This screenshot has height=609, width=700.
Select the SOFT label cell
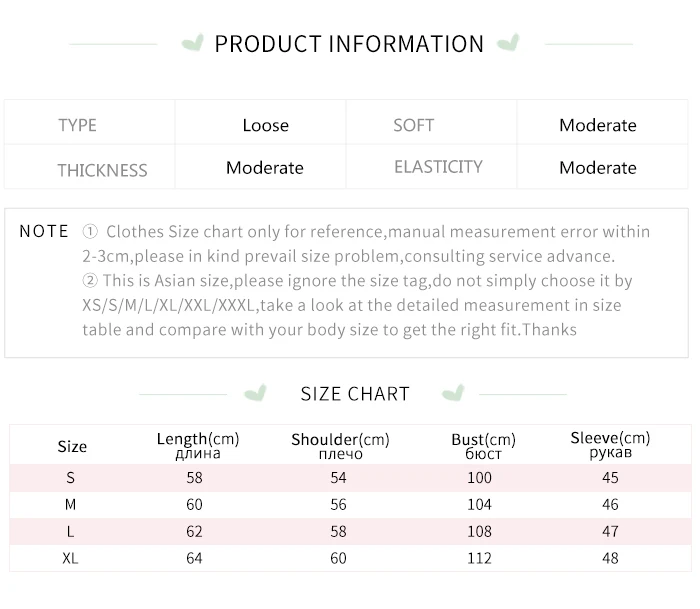(x=431, y=122)
